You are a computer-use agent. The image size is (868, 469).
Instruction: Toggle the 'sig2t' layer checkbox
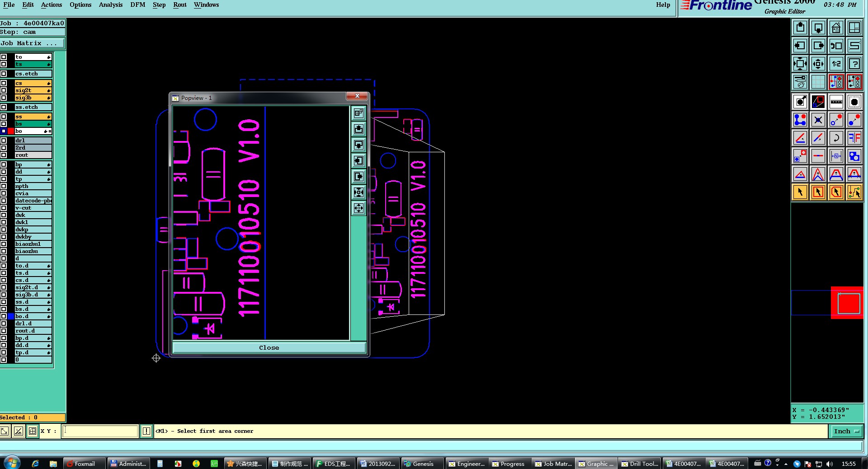4,90
